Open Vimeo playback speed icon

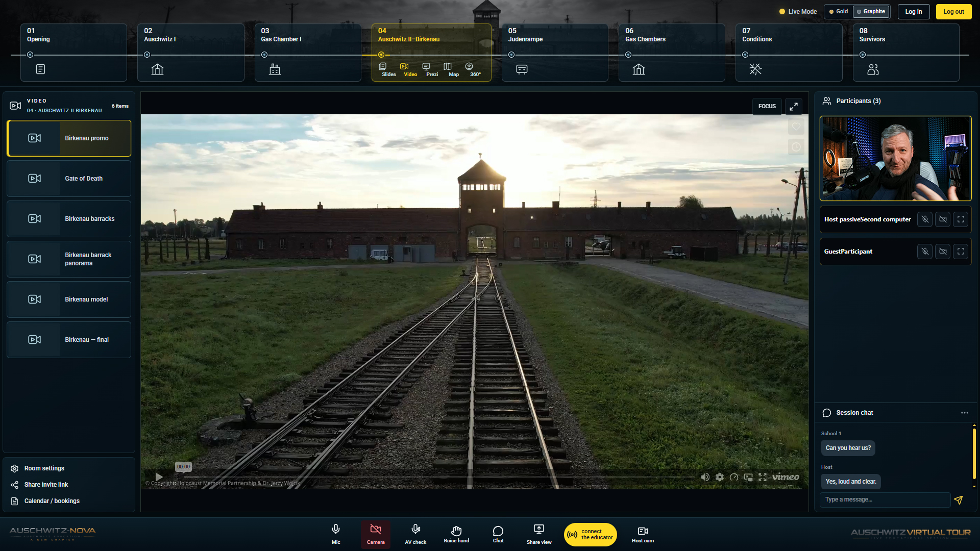tap(734, 477)
